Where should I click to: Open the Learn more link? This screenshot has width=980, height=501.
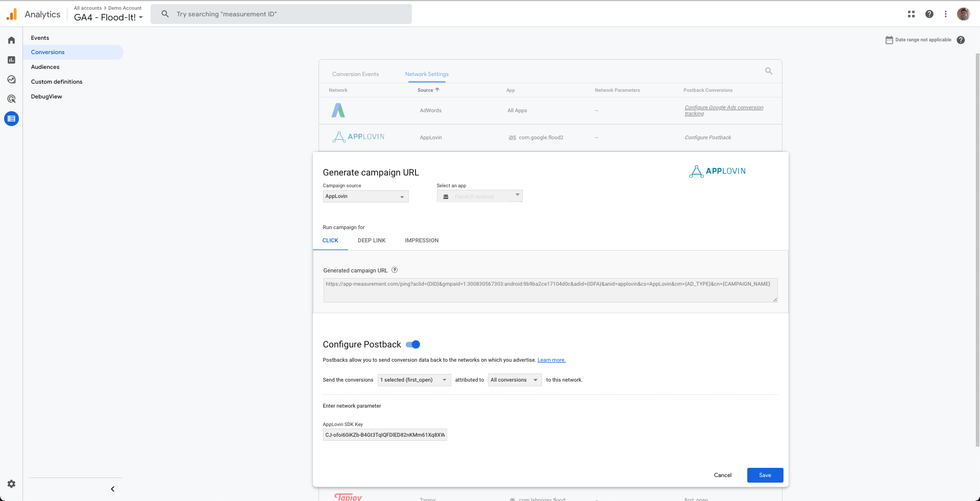point(551,360)
